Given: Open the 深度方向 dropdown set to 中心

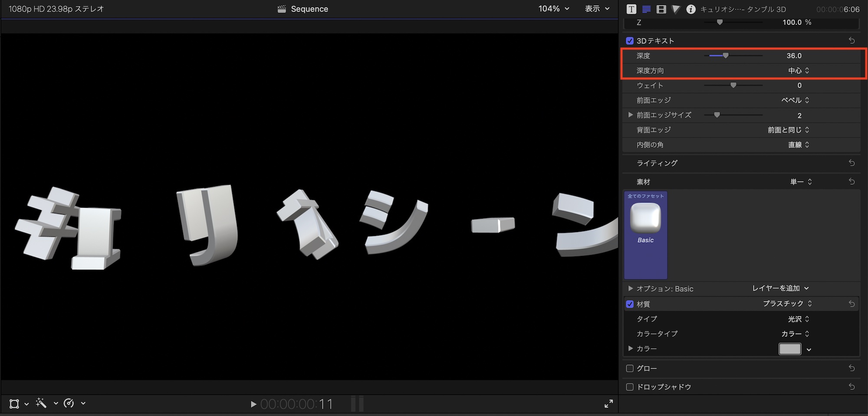Looking at the screenshot, I should point(799,71).
